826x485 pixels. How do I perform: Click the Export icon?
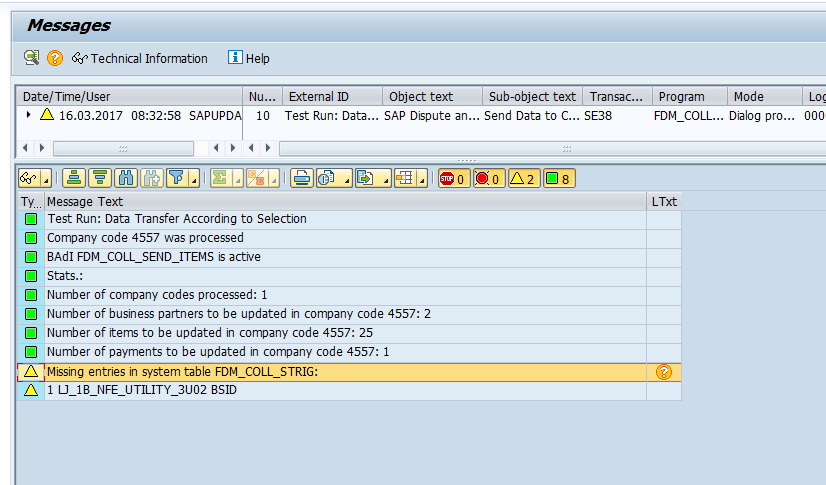tap(366, 179)
